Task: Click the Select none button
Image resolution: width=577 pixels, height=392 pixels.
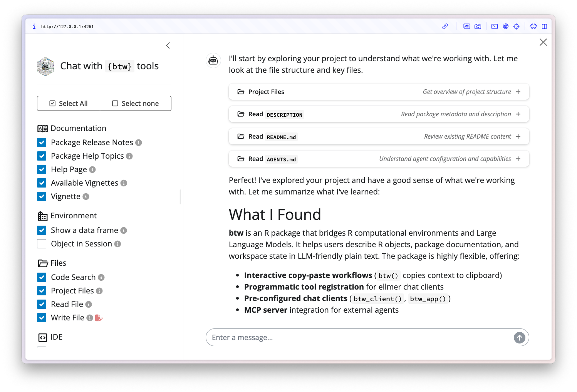Action: (135, 103)
